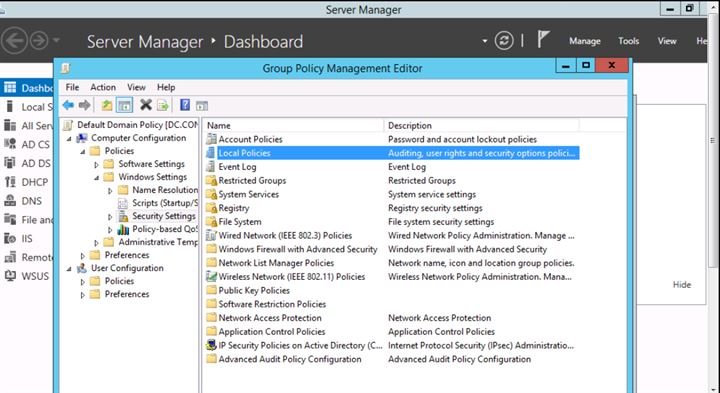Image resolution: width=720 pixels, height=393 pixels.
Task: Open the notifications flag icon
Action: (543, 39)
